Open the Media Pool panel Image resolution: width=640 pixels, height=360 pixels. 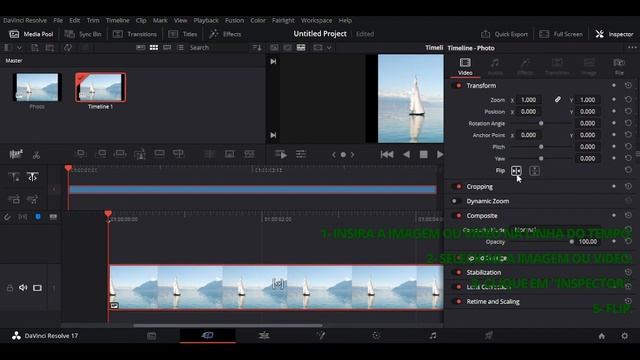point(31,34)
